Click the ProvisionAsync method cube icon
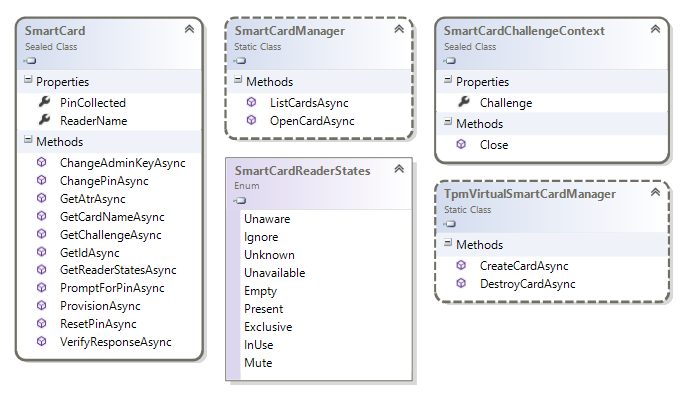Image resolution: width=681 pixels, height=394 pixels. pyautogui.click(x=41, y=305)
